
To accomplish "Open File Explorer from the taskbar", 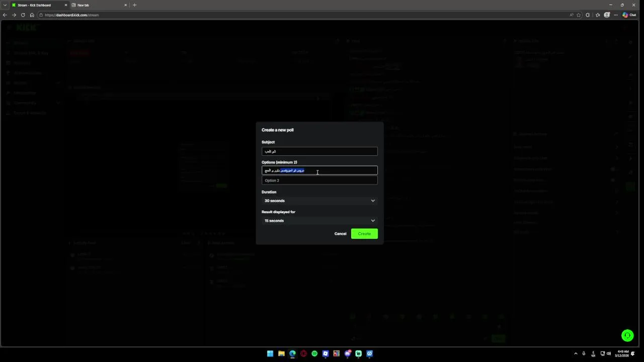I will tap(281, 353).
